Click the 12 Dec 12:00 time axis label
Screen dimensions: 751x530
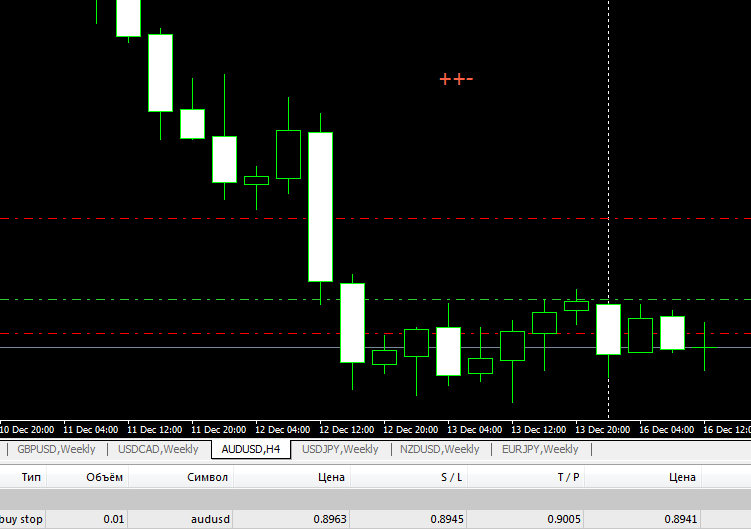[x=347, y=429]
